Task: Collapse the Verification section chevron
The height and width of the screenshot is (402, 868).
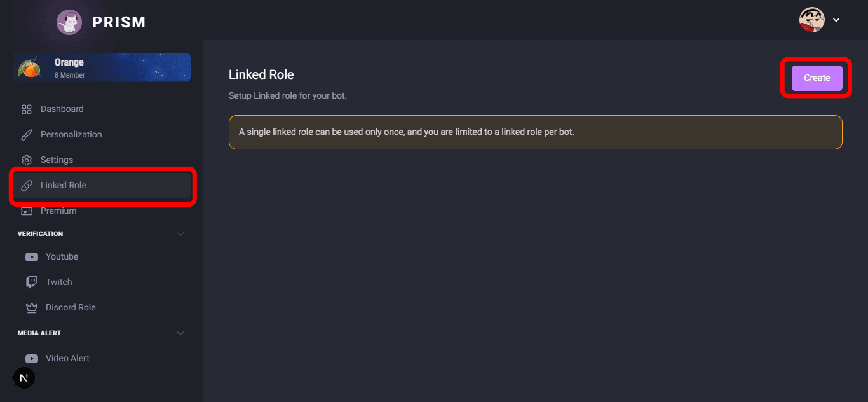Action: (x=180, y=234)
